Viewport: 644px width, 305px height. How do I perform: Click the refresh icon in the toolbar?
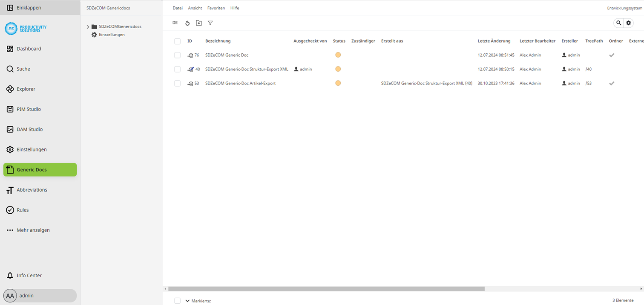187,23
